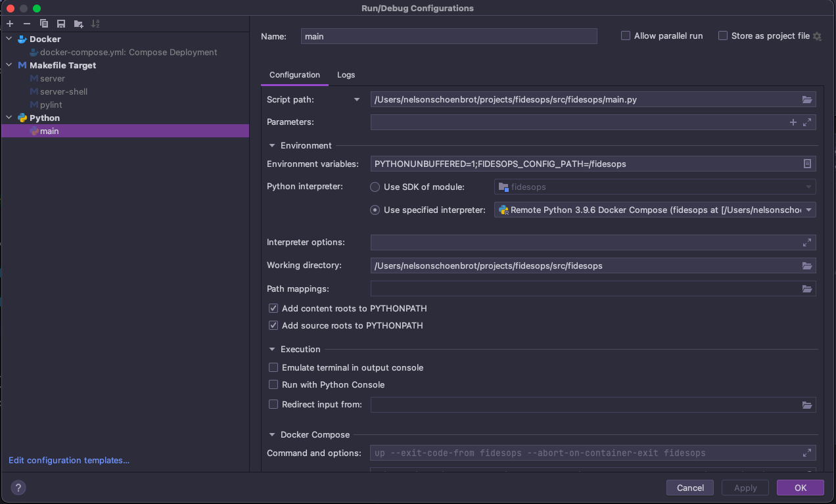This screenshot has width=836, height=504.
Task: Open the specified interpreter dropdown
Action: [x=808, y=210]
